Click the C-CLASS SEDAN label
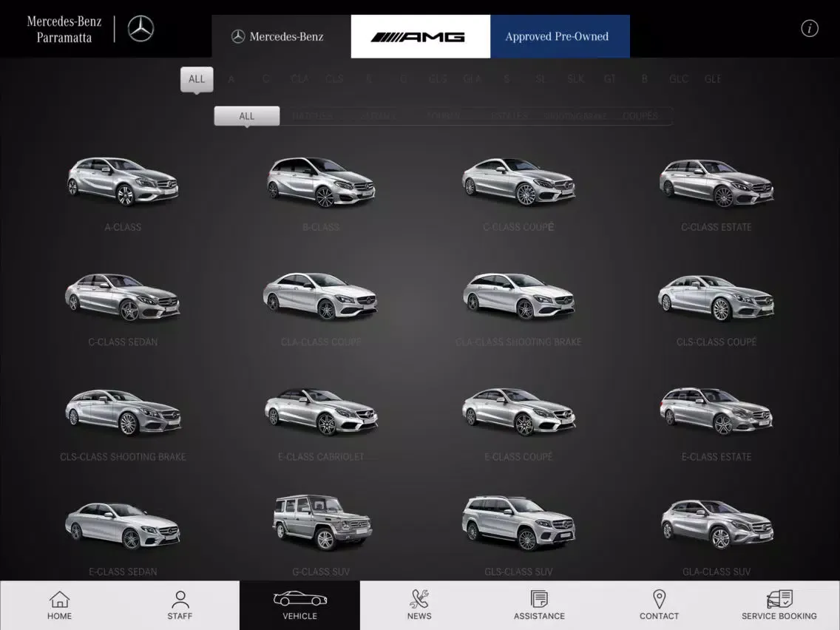The height and width of the screenshot is (630, 840). [123, 342]
